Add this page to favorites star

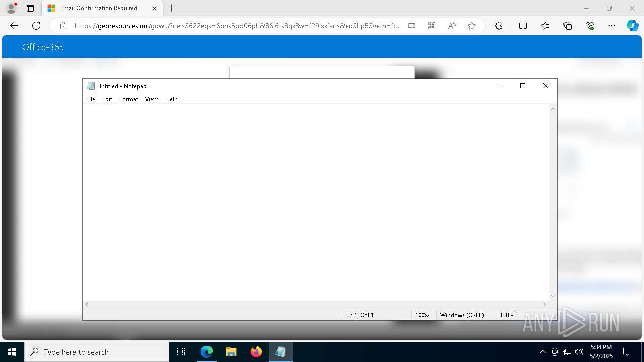coord(472,26)
